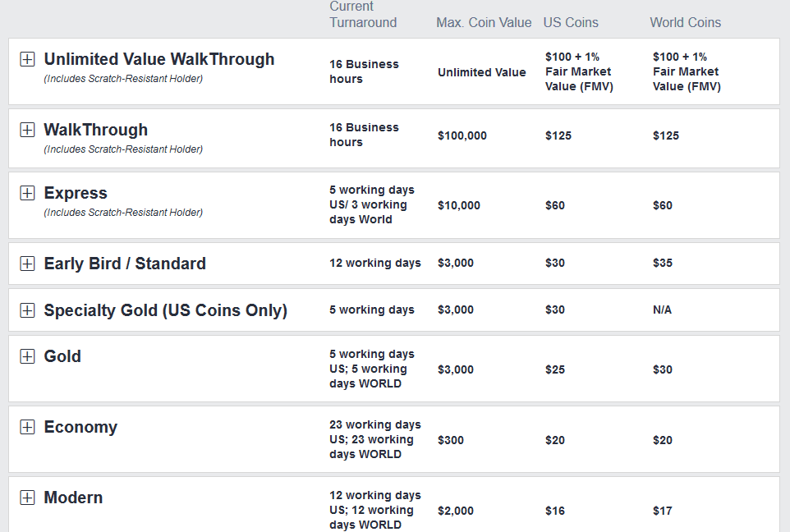Viewport: 790px width, 532px height.
Task: Select Specialty Gold (US Coins Only) heading
Action: [x=165, y=310]
